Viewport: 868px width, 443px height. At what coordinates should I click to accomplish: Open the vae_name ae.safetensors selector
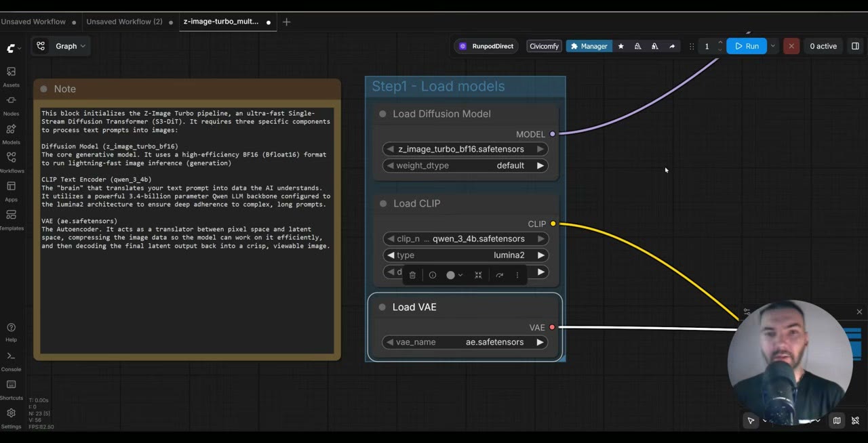click(x=465, y=342)
